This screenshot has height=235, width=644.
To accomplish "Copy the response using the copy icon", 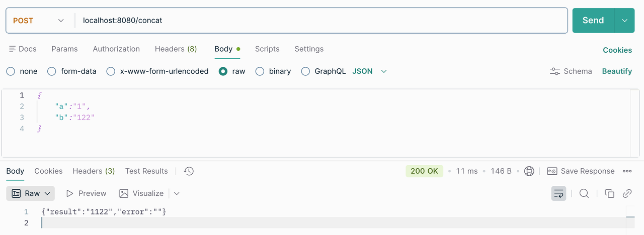I will coord(609,193).
